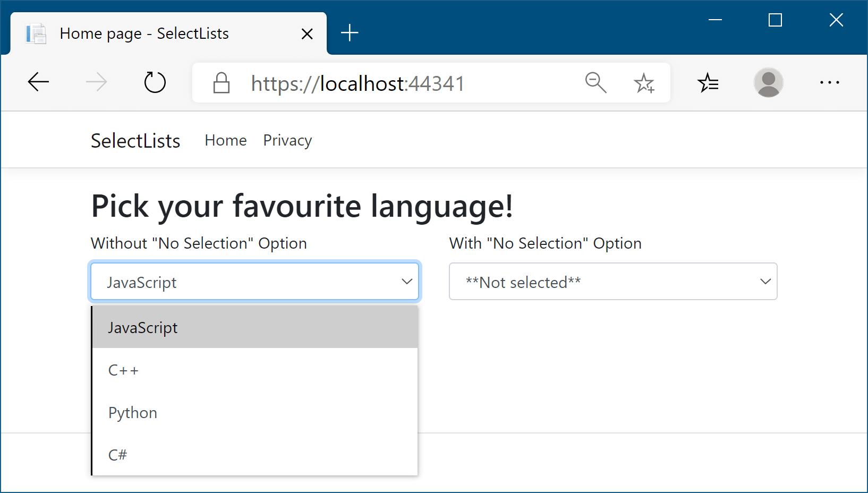Image resolution: width=868 pixels, height=493 pixels.
Task: Click the Without "No Selection" Option label
Action: click(x=199, y=243)
